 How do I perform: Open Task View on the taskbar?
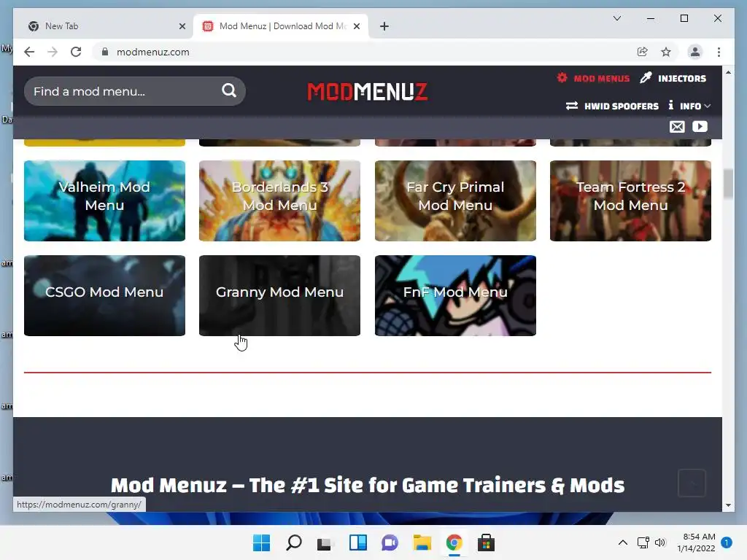[x=325, y=542]
